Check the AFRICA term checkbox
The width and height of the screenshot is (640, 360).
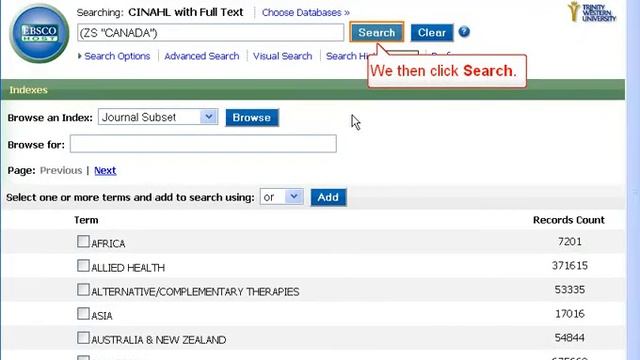[x=83, y=242]
